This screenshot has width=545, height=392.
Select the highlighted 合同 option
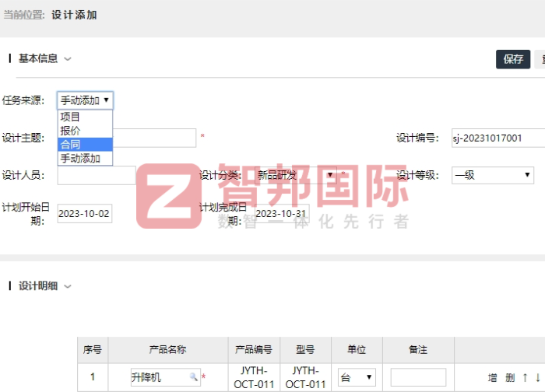tap(85, 145)
